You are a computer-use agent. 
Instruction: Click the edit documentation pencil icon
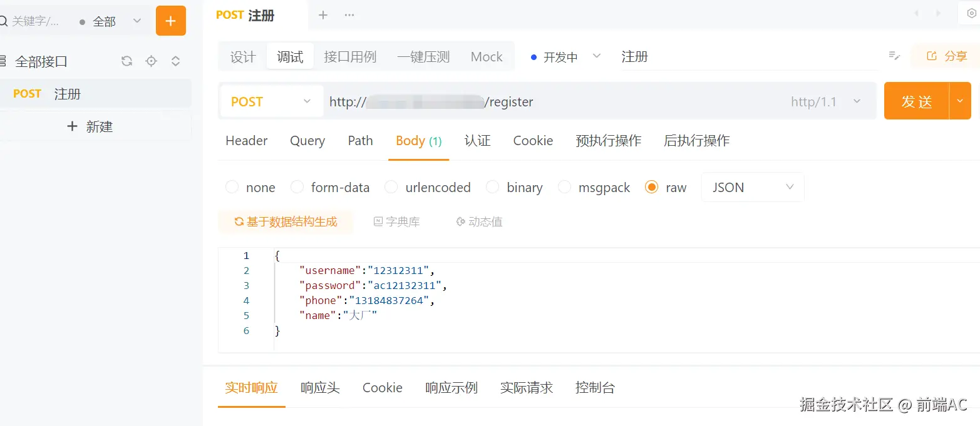coord(894,56)
